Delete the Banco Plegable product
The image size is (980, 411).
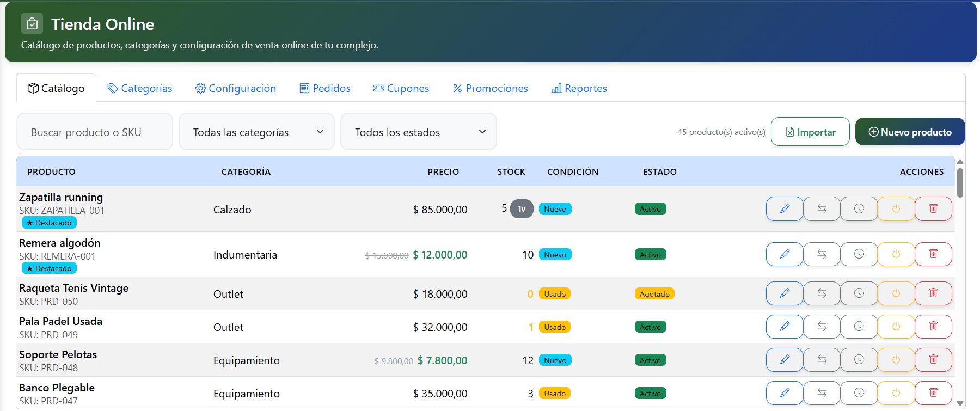tap(933, 393)
